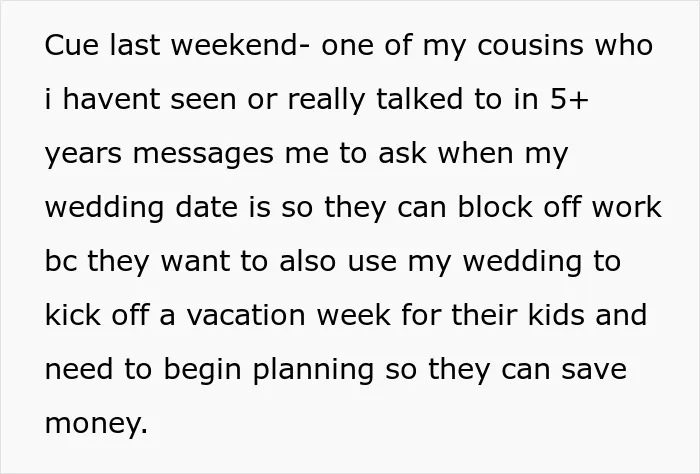
Task: Place cursor on the word "messages"
Action: 203,155
